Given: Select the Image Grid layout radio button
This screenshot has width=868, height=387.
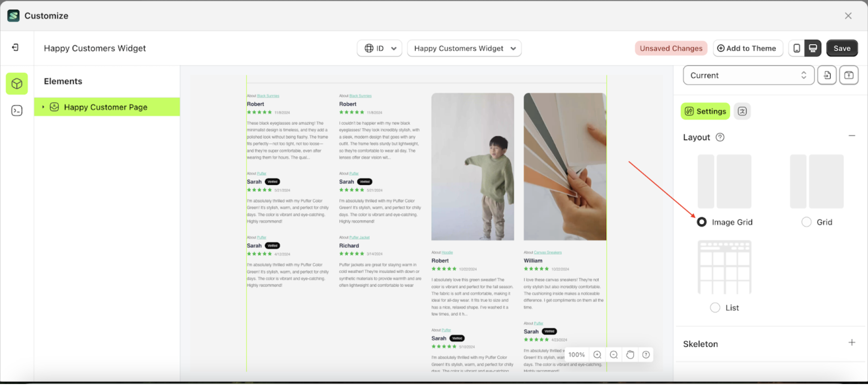Looking at the screenshot, I should [701, 221].
